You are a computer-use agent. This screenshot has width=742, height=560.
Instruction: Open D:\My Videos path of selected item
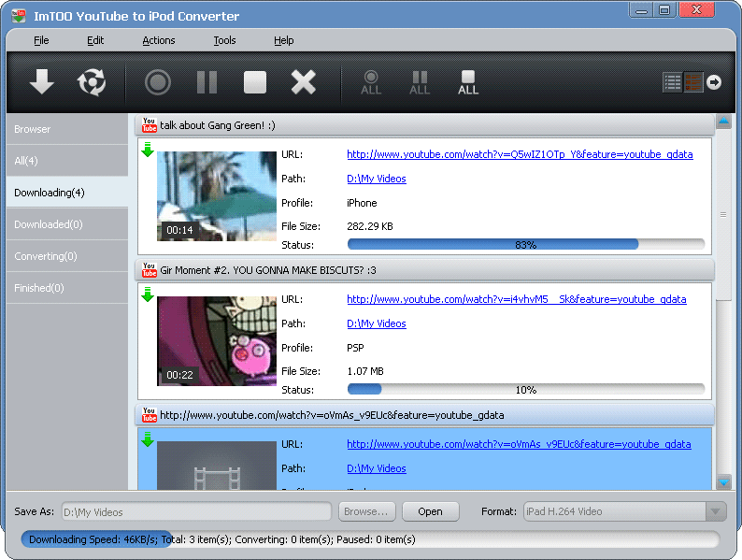click(377, 468)
